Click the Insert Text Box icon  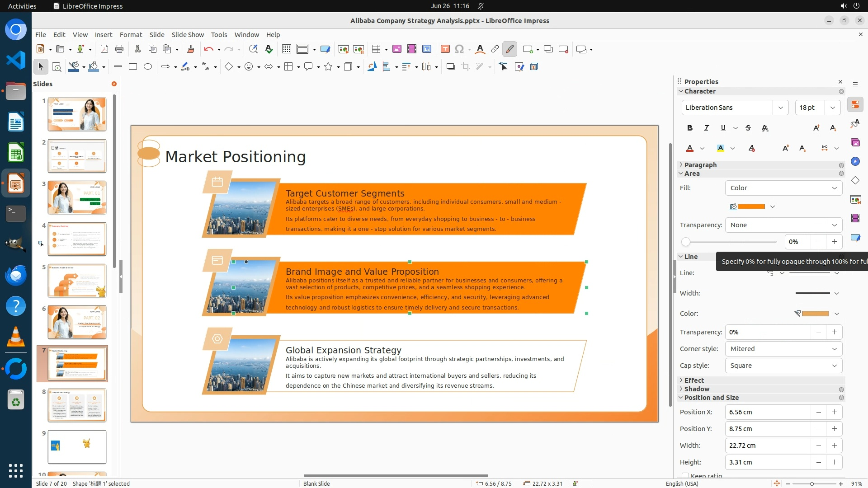(445, 49)
